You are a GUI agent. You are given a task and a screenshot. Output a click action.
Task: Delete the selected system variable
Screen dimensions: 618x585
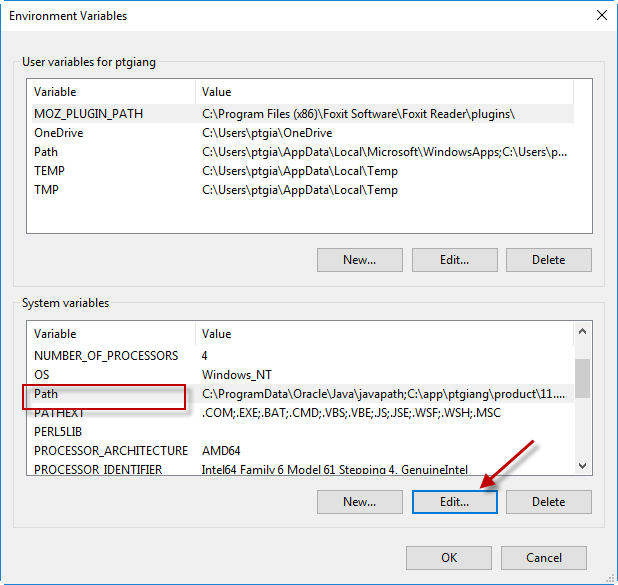click(548, 502)
